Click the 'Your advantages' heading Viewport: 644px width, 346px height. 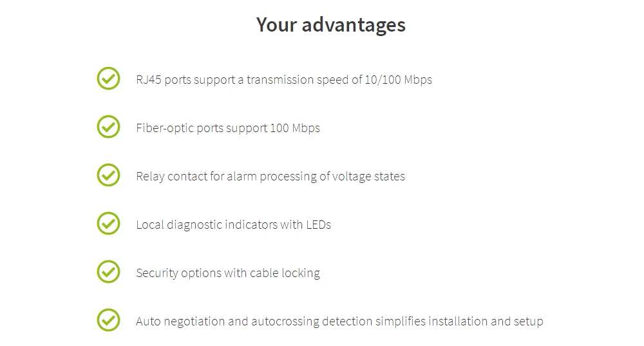coord(330,24)
